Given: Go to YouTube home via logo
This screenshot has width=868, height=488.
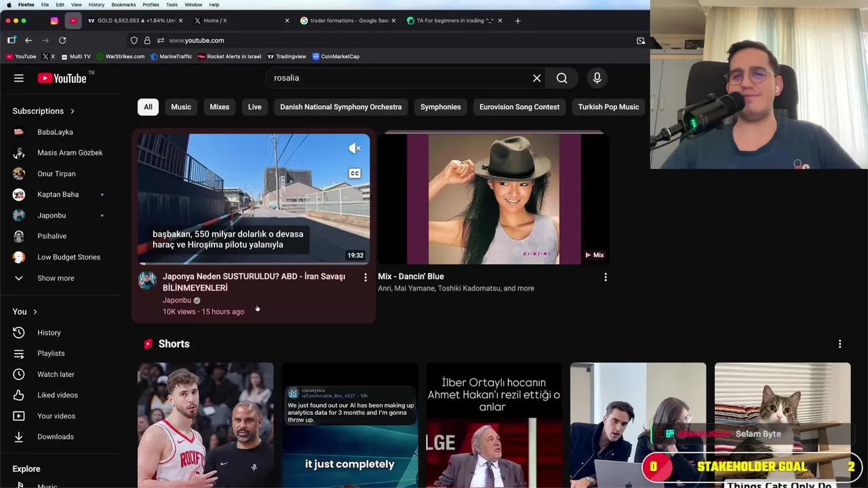Looking at the screenshot, I should coord(62,79).
